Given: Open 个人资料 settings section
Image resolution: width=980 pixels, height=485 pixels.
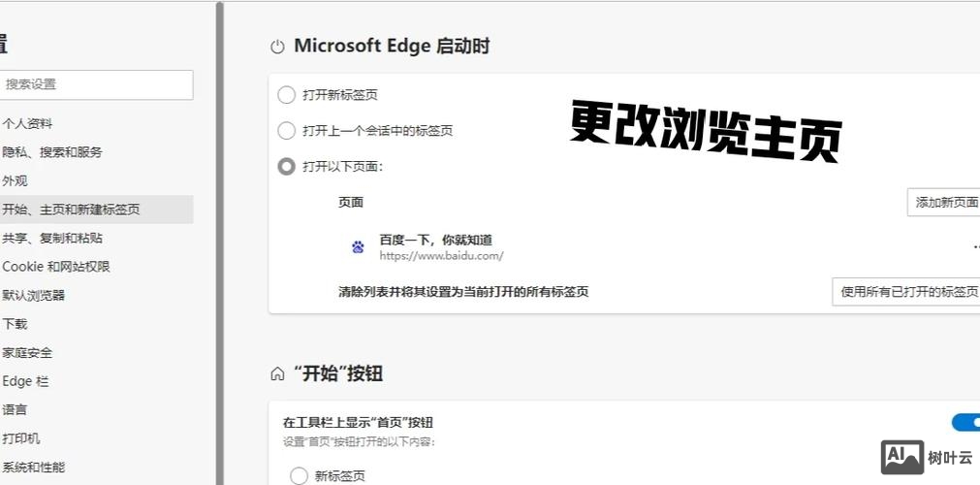Looking at the screenshot, I should [28, 124].
